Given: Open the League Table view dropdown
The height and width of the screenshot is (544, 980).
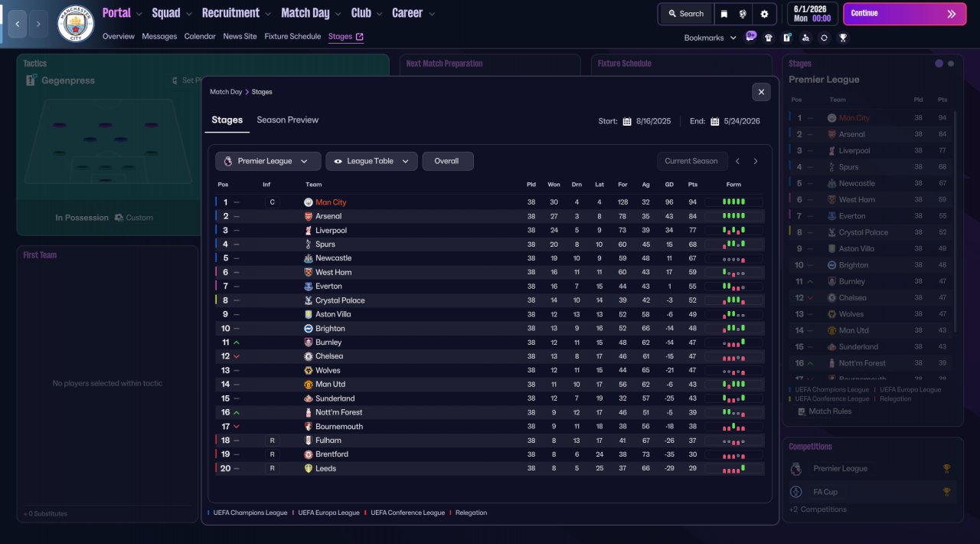Looking at the screenshot, I should (x=371, y=161).
